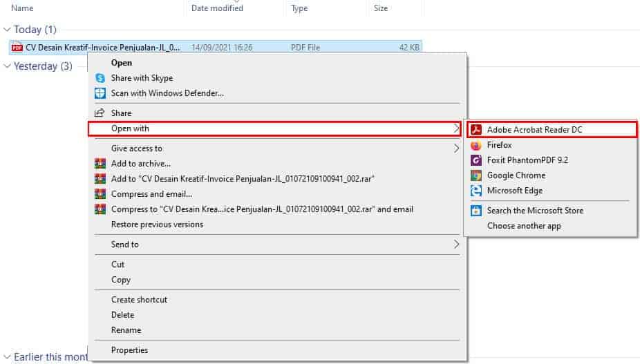Open with Adobe Acrobat Reader DC
640x364 pixels.
[x=535, y=130]
